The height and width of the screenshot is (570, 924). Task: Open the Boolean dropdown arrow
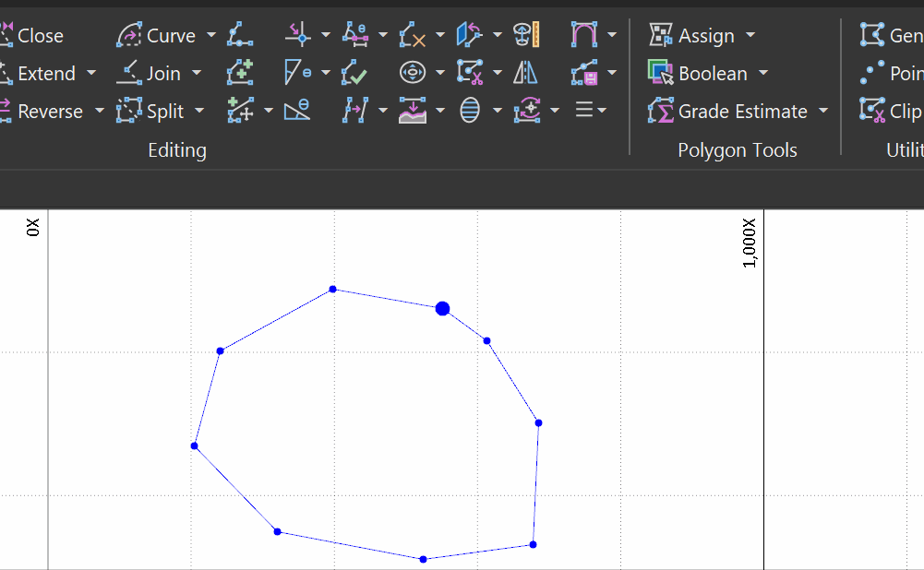(763, 73)
